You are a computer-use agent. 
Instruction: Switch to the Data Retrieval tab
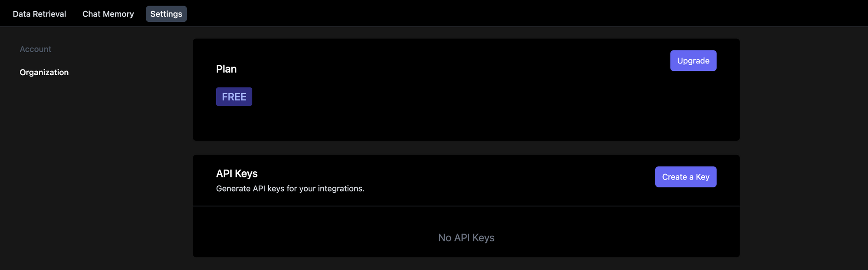39,13
